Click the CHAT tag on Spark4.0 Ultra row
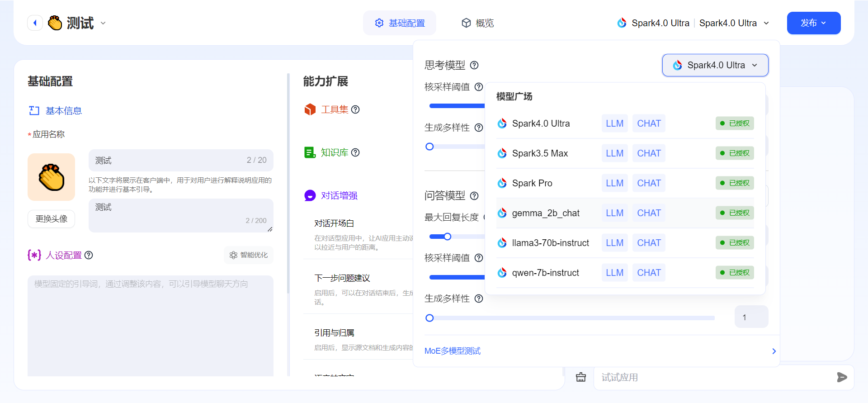 [x=649, y=123]
